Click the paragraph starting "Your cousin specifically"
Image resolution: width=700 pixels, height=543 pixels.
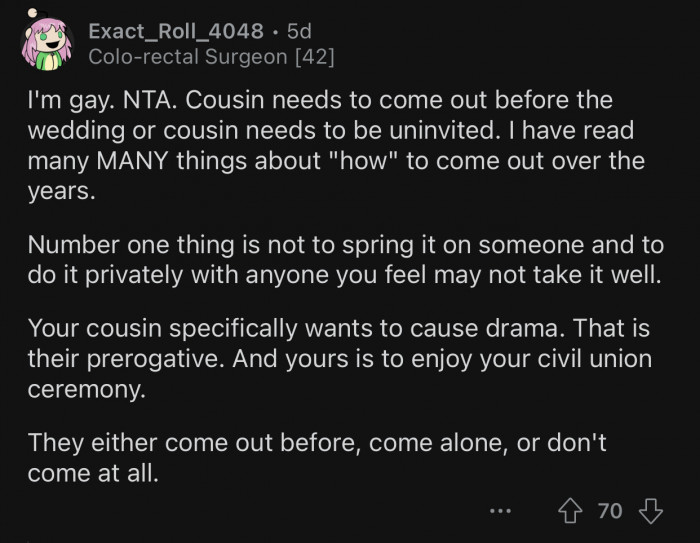(x=330, y=355)
